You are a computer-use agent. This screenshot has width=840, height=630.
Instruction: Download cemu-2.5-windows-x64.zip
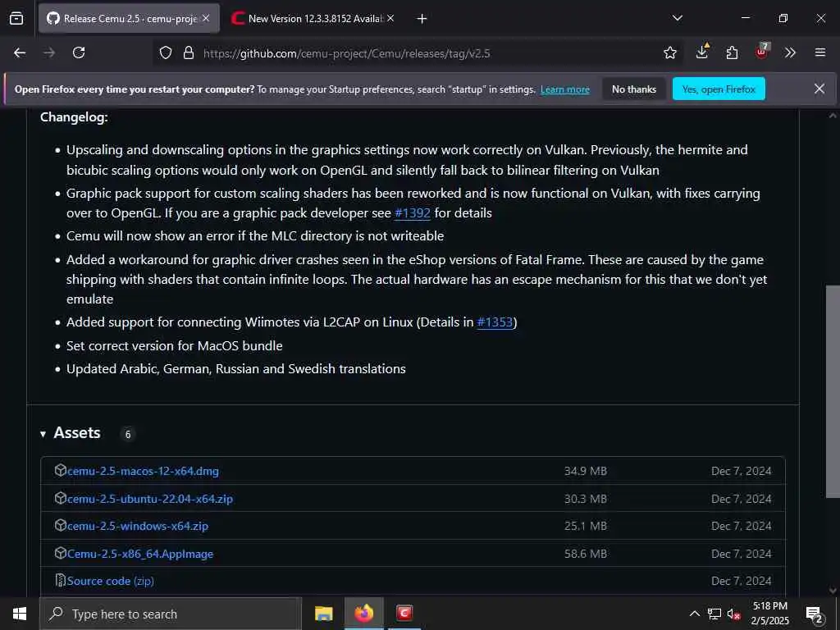138,526
